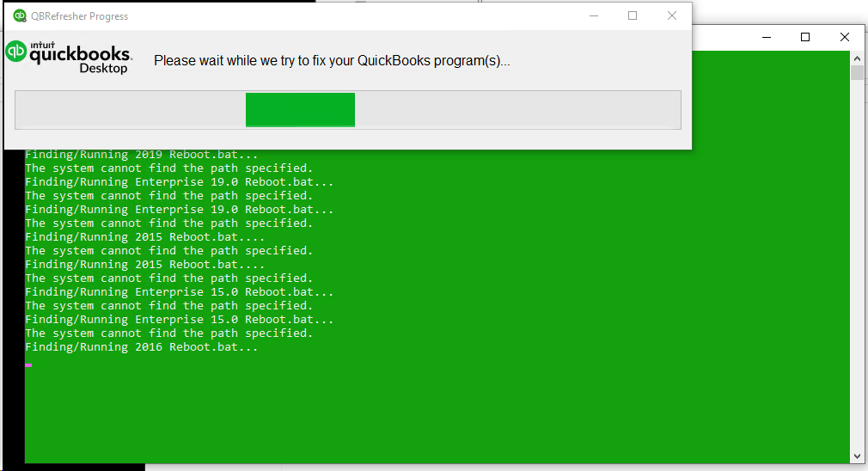This screenshot has height=471, width=868.
Task: Click 'Finding/Running 2016 Reboot.bat...' line
Action: pos(141,347)
